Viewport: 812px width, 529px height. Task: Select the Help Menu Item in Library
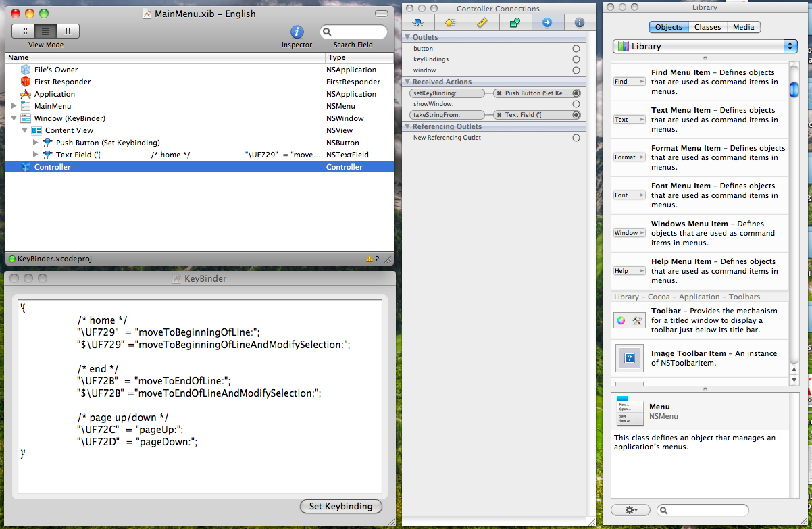click(700, 271)
